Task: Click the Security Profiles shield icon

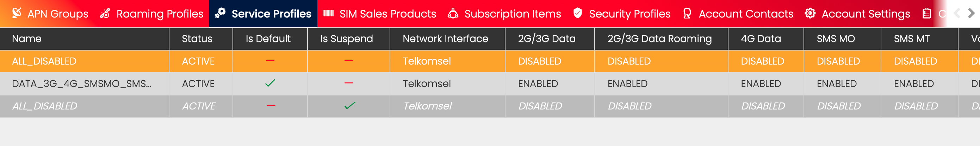Action: [x=577, y=13]
